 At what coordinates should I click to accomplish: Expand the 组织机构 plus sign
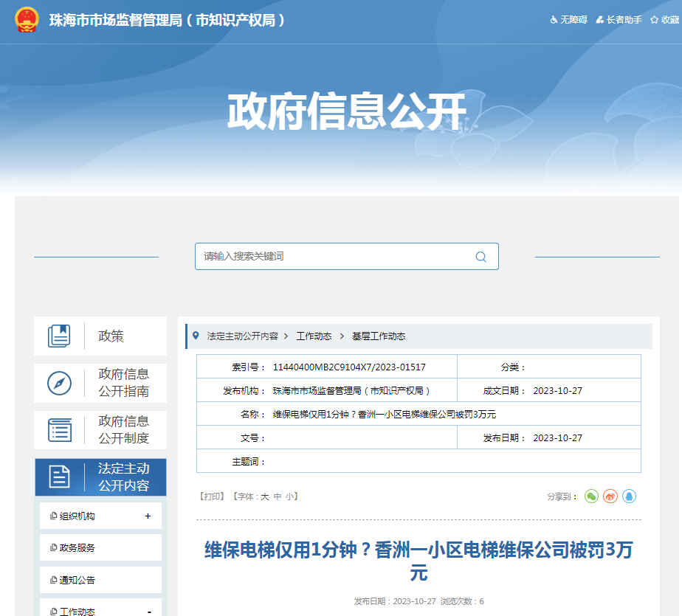click(x=148, y=516)
